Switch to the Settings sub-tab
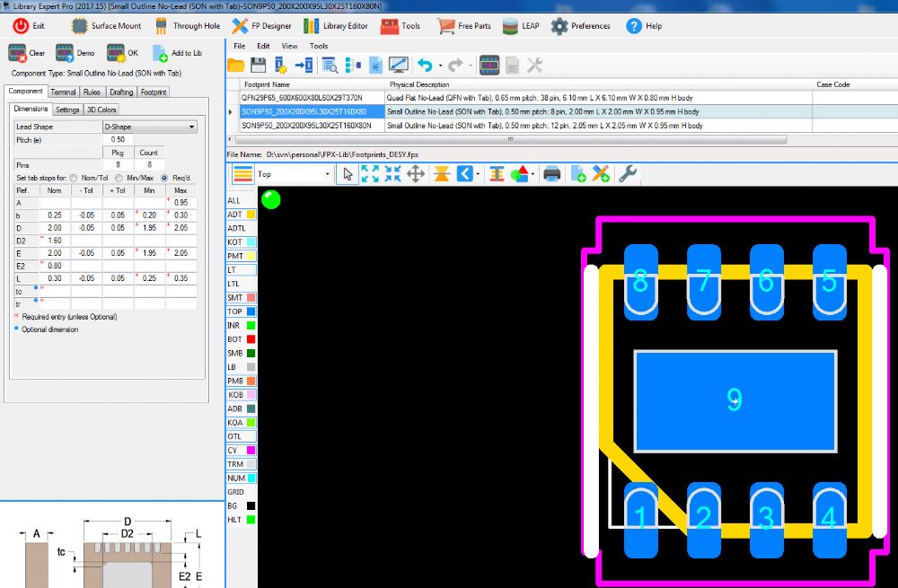Viewport: 898px width, 588px height. coord(67,110)
